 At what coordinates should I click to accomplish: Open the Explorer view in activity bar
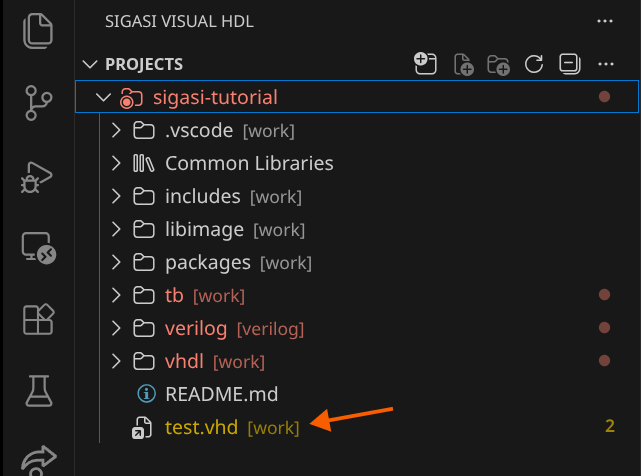[x=37, y=29]
